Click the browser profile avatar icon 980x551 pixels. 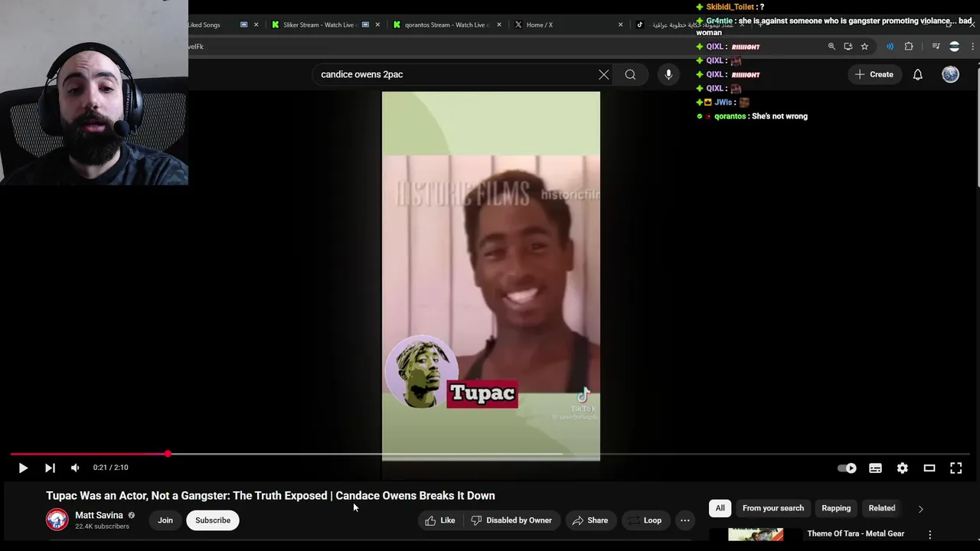pyautogui.click(x=954, y=47)
